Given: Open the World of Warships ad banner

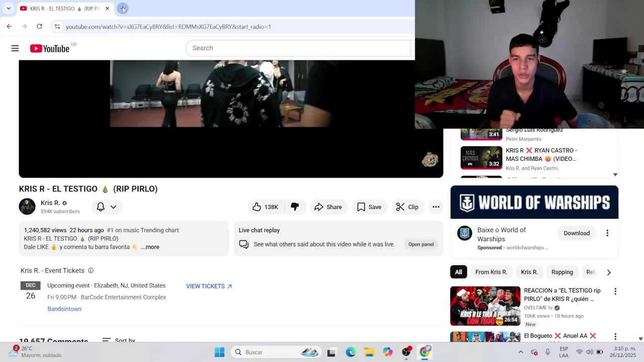Looking at the screenshot, I should pos(534,202).
